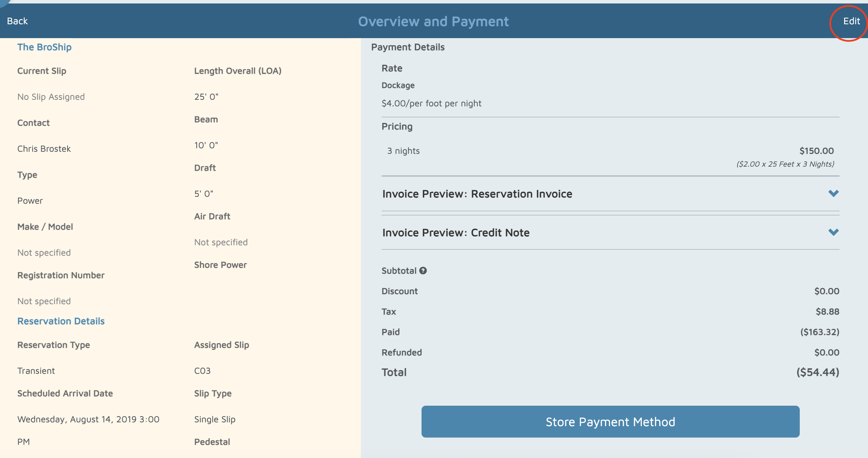
Task: Open The BroShip vessel link
Action: 44,47
